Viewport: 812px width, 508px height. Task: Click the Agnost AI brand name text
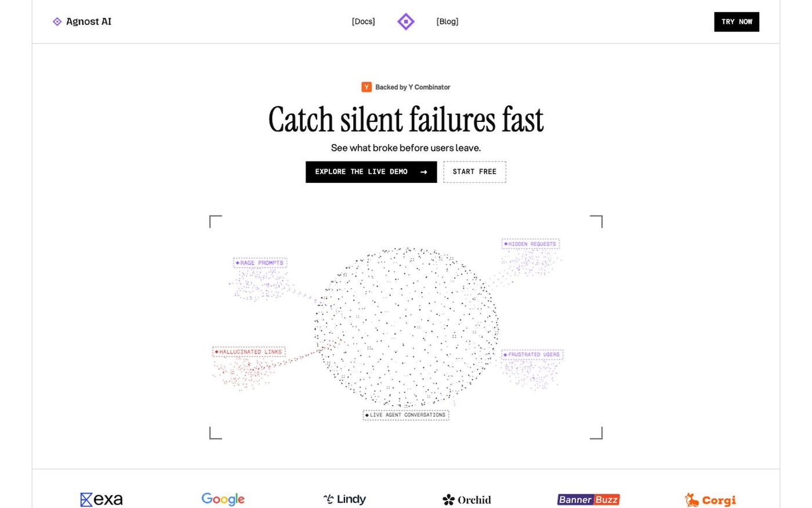pyautogui.click(x=89, y=21)
